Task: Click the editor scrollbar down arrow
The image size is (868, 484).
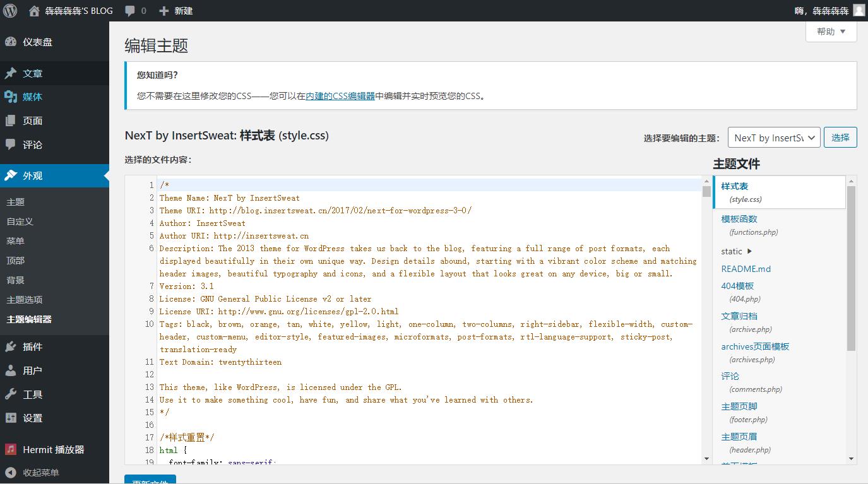Action: coord(706,459)
